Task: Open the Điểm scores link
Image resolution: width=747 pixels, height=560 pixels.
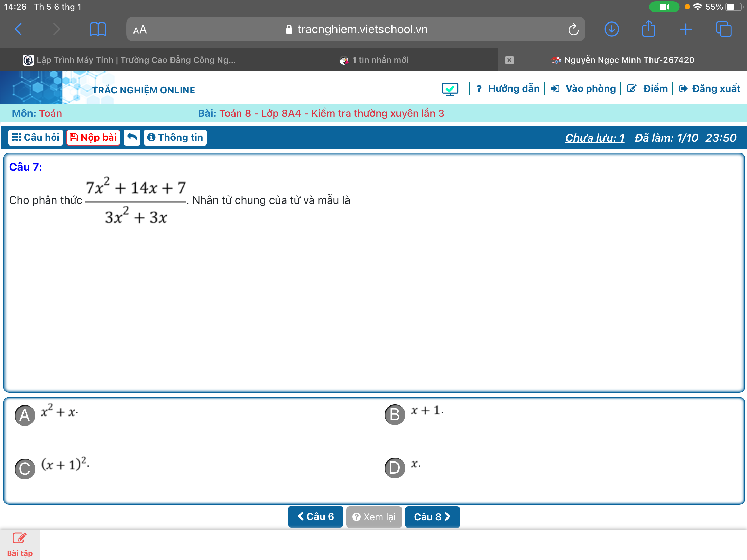Action: [647, 89]
